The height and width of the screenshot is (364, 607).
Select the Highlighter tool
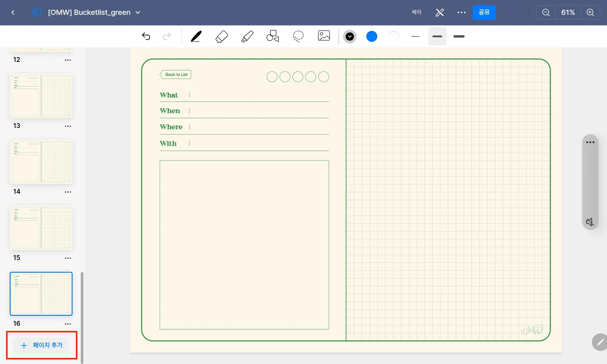click(x=247, y=36)
